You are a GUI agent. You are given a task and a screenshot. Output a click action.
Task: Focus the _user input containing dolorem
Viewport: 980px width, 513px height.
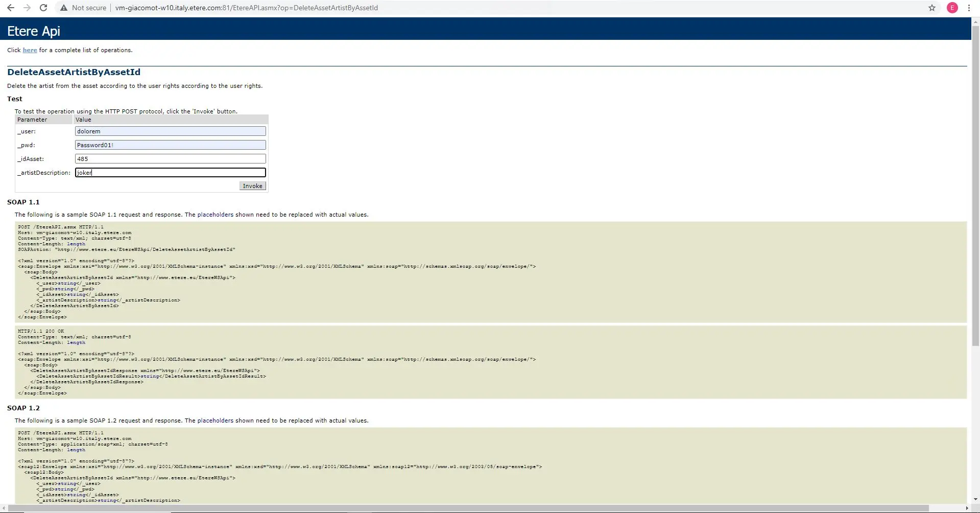170,131
